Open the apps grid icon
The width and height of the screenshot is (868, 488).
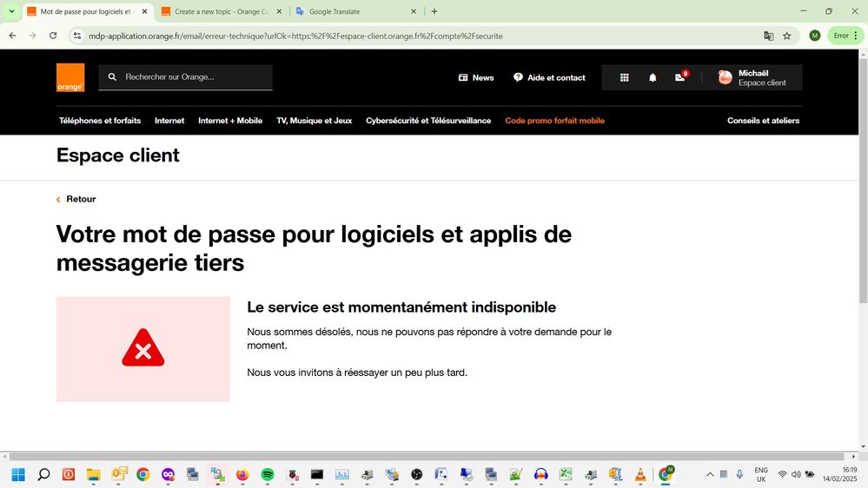(x=625, y=77)
